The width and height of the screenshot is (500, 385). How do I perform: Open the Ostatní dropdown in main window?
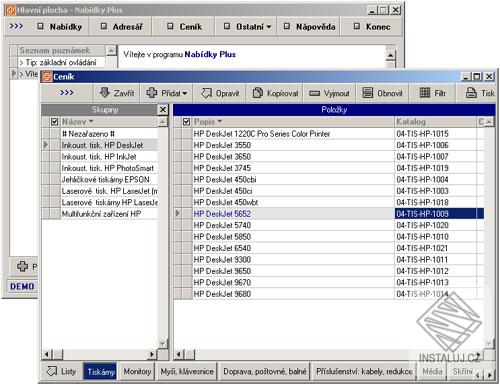[269, 27]
